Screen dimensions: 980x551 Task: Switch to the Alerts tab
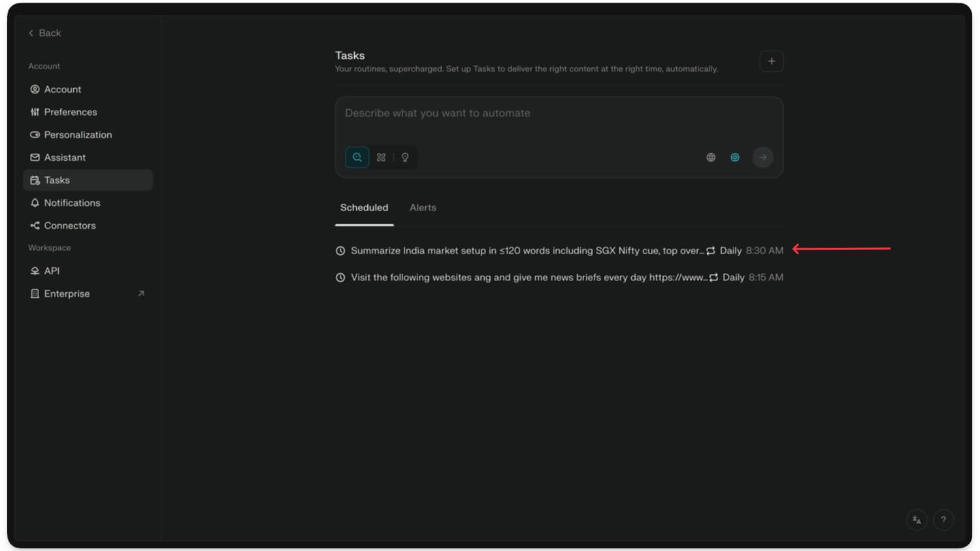(422, 207)
